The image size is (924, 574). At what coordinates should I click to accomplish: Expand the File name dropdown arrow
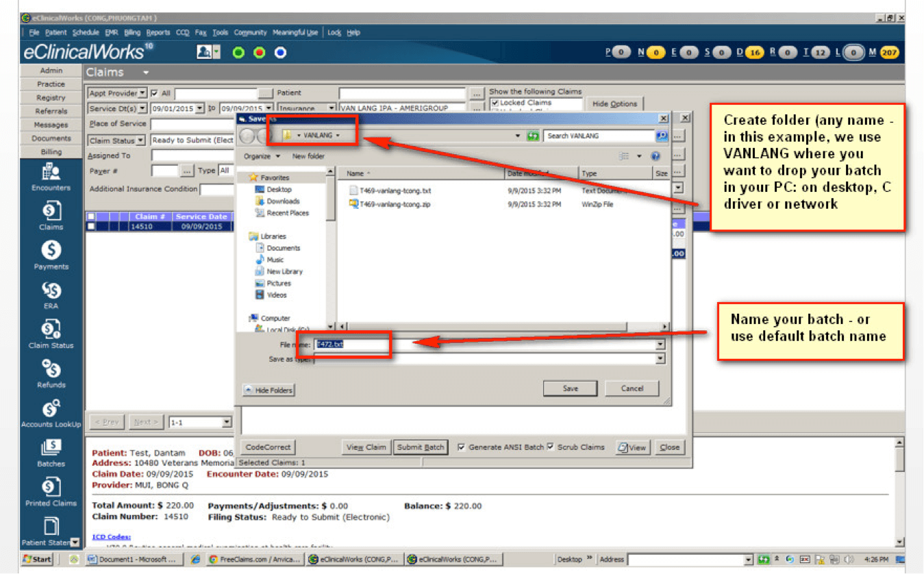pos(660,345)
